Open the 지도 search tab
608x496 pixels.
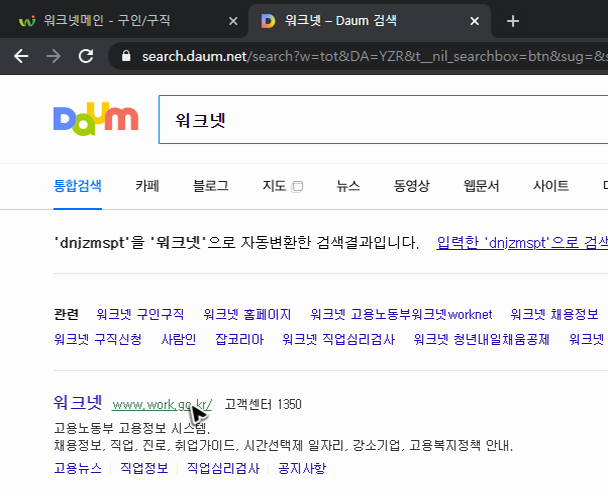(274, 186)
